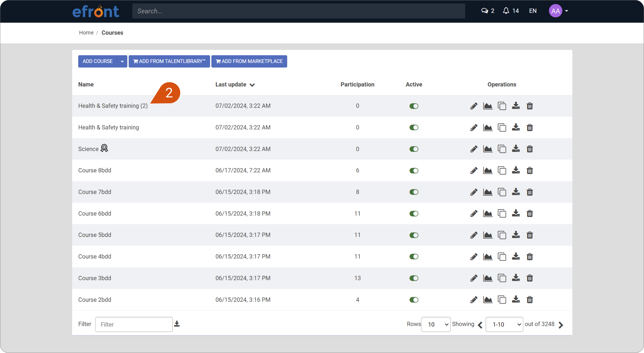Clone Course 7bdd
644x353 pixels.
502,192
